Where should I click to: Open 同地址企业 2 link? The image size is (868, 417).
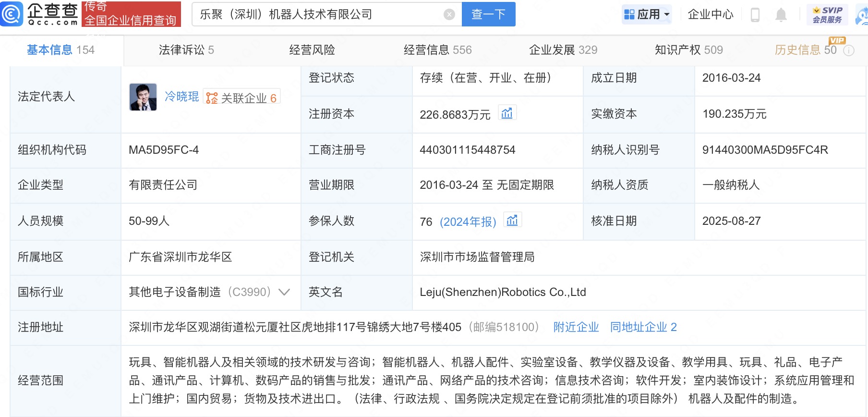pyautogui.click(x=643, y=327)
